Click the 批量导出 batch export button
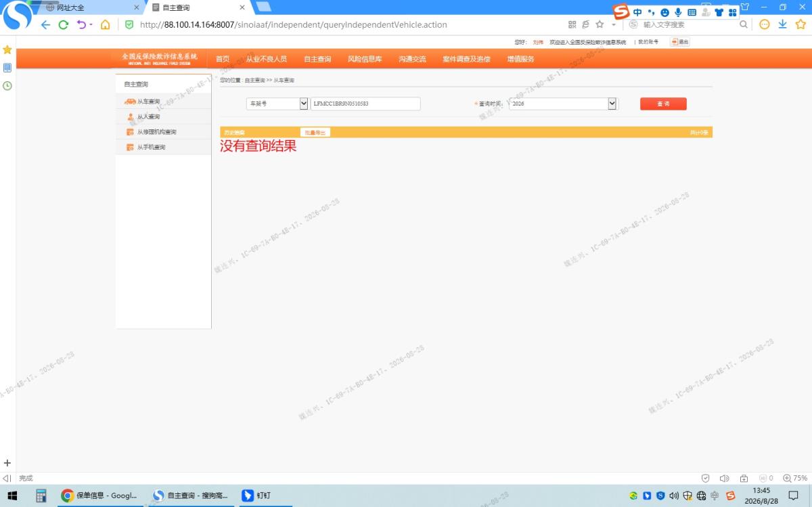 pos(315,133)
